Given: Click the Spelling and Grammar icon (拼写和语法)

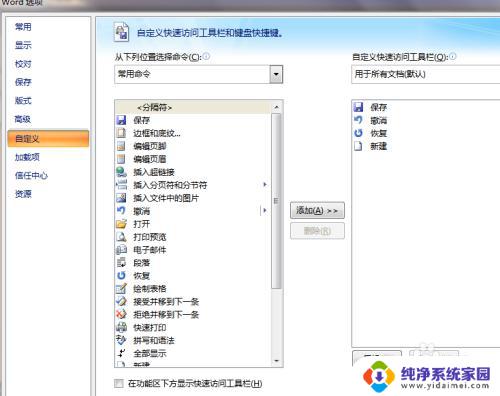Looking at the screenshot, I should (x=121, y=340).
